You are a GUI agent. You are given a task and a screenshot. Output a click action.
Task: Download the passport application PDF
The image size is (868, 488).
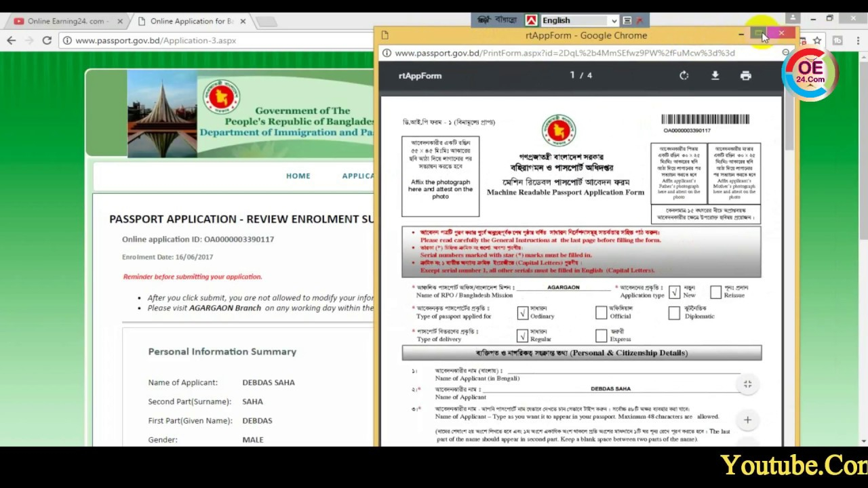[x=715, y=76]
